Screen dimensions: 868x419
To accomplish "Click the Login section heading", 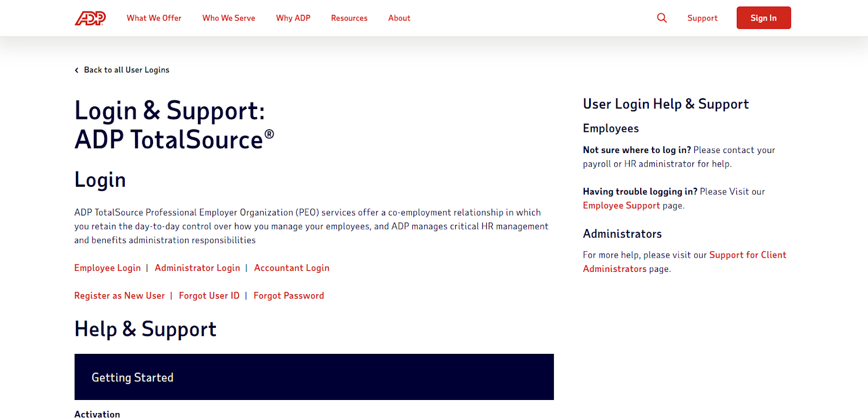I will tap(100, 180).
